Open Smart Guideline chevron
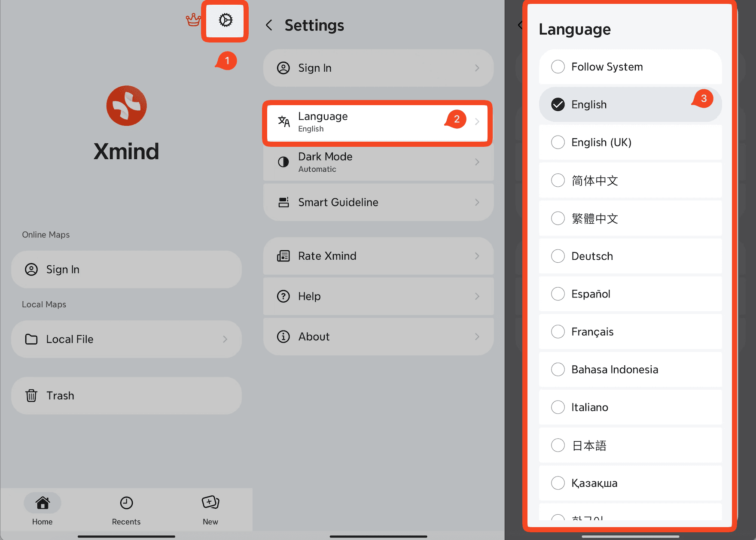Image resolution: width=756 pixels, height=540 pixels. 477,202
